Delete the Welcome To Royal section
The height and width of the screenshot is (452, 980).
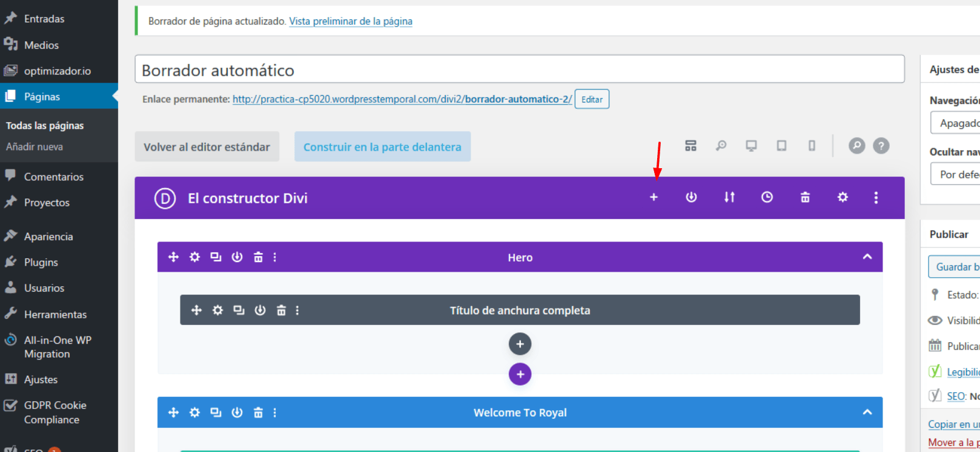tap(258, 413)
